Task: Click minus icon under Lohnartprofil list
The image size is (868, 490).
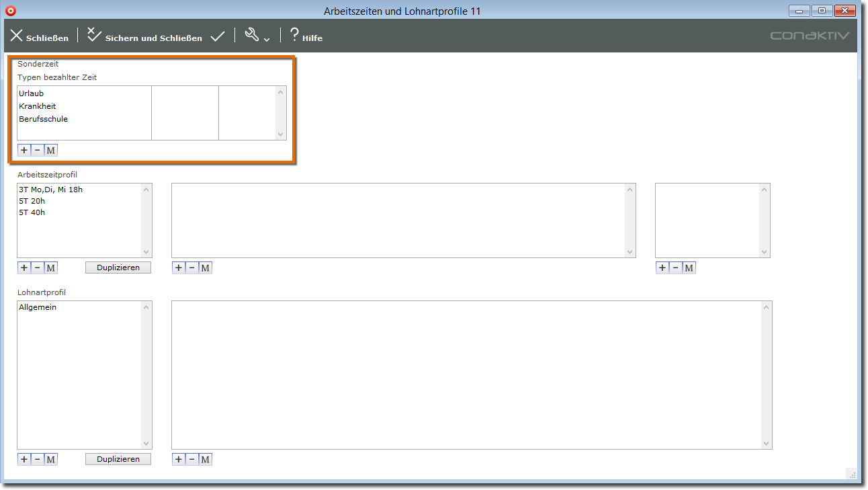Action: (x=38, y=459)
